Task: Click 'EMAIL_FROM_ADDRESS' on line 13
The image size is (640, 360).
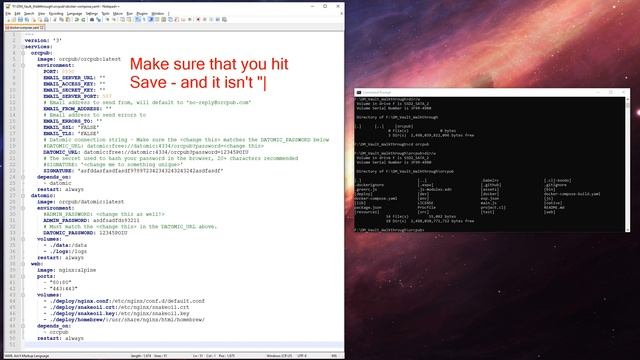Action: point(73,109)
